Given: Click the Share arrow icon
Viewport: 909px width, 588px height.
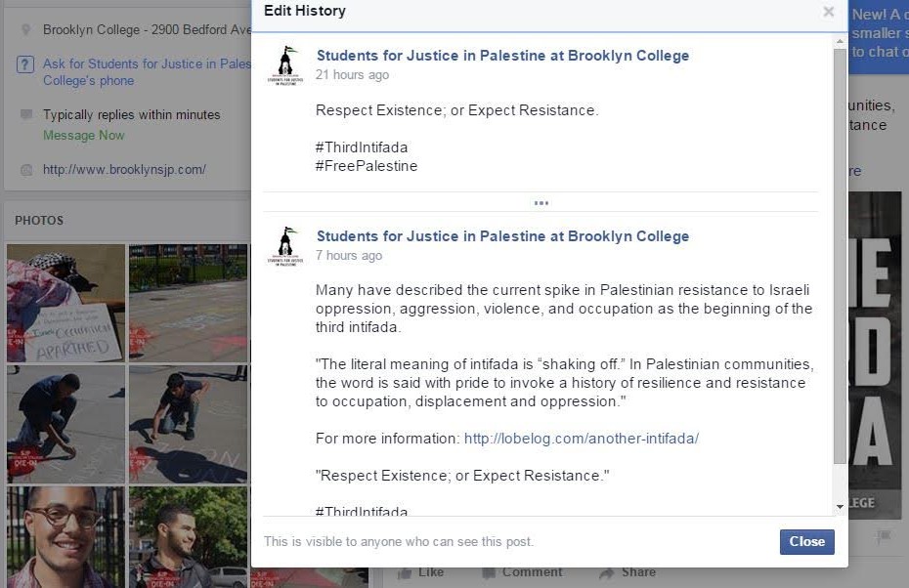Looking at the screenshot, I should pyautogui.click(x=606, y=573).
